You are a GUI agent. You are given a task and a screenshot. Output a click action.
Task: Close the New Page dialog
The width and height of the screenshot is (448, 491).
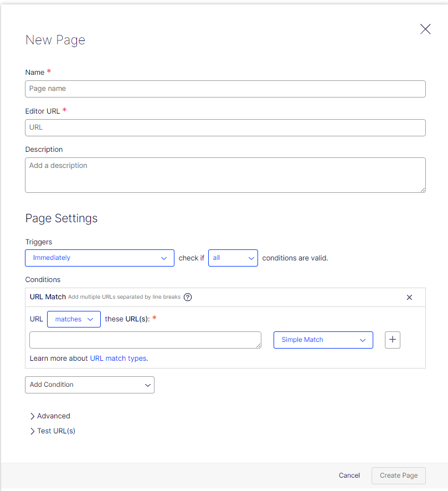pyautogui.click(x=425, y=29)
